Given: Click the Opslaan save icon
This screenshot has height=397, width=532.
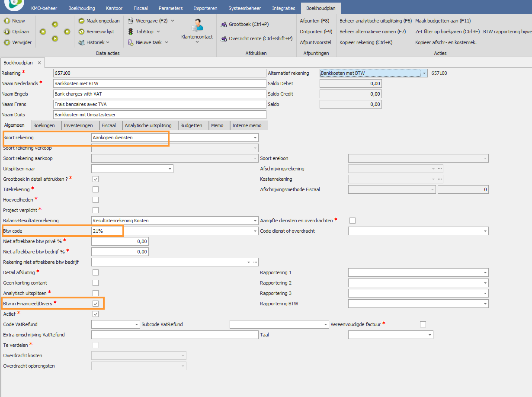Looking at the screenshot, I should tap(6, 32).
